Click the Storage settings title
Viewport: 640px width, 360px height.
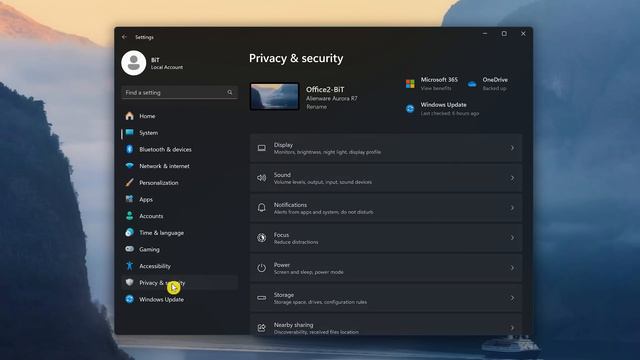point(284,295)
